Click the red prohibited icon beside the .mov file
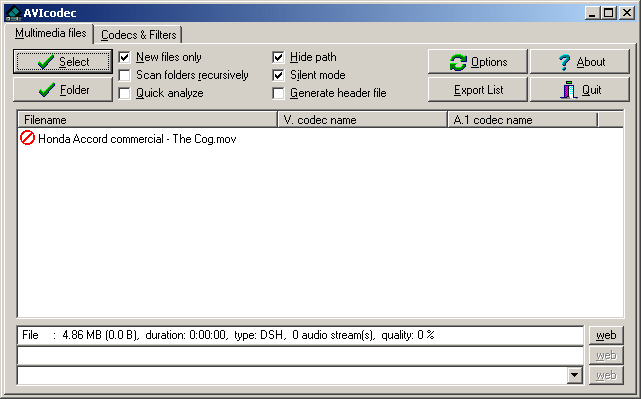Screen dimensions: 641x399 coord(27,138)
